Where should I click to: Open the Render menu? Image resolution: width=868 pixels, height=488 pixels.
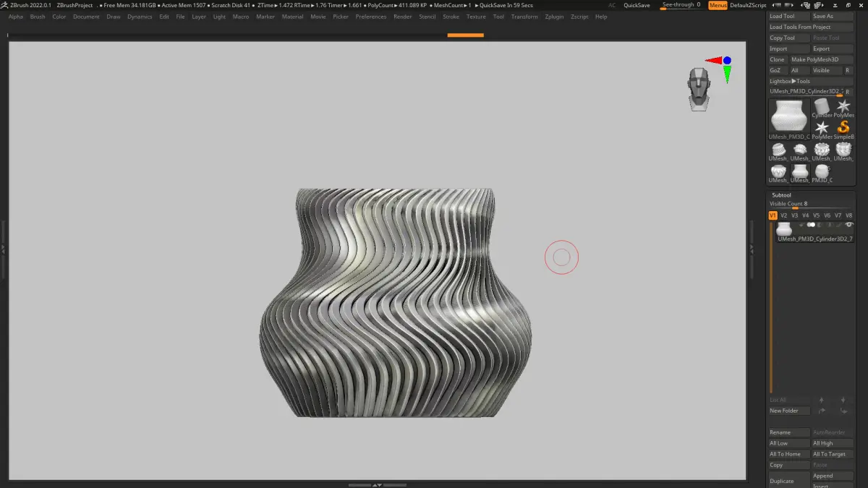pos(403,17)
